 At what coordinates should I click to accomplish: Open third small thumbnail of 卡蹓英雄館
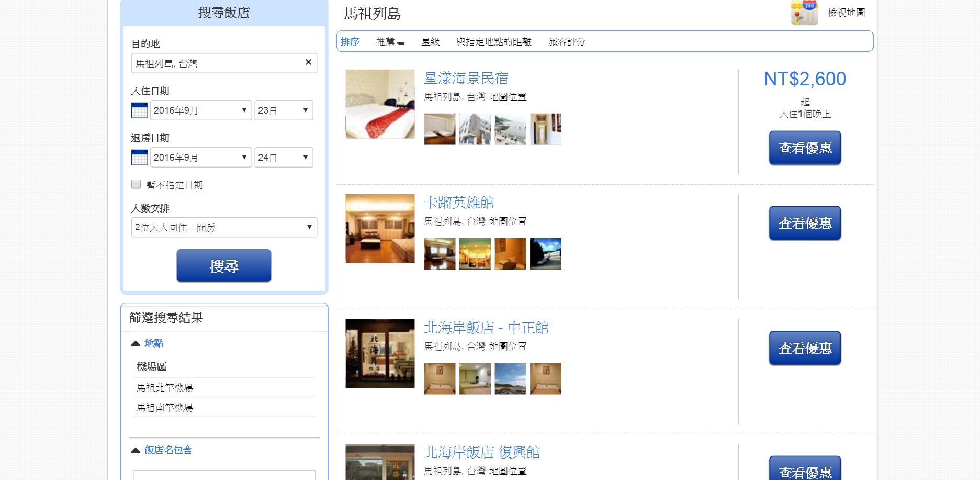click(x=510, y=254)
